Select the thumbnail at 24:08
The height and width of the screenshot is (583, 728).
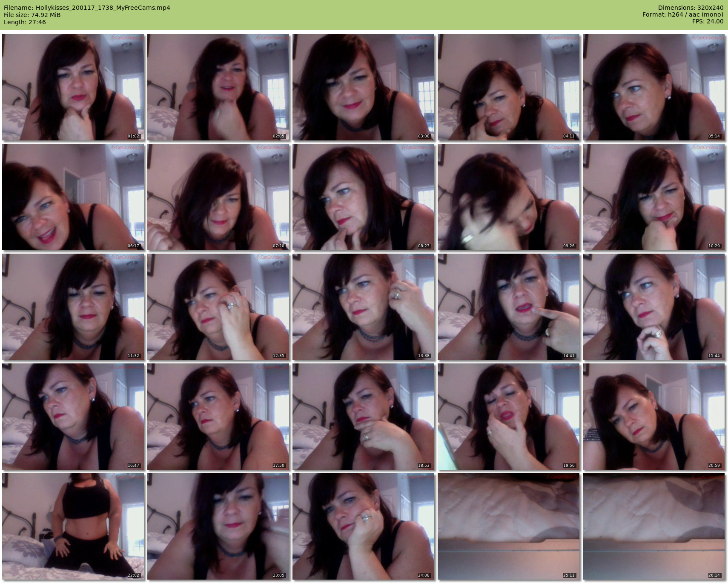[x=364, y=526]
